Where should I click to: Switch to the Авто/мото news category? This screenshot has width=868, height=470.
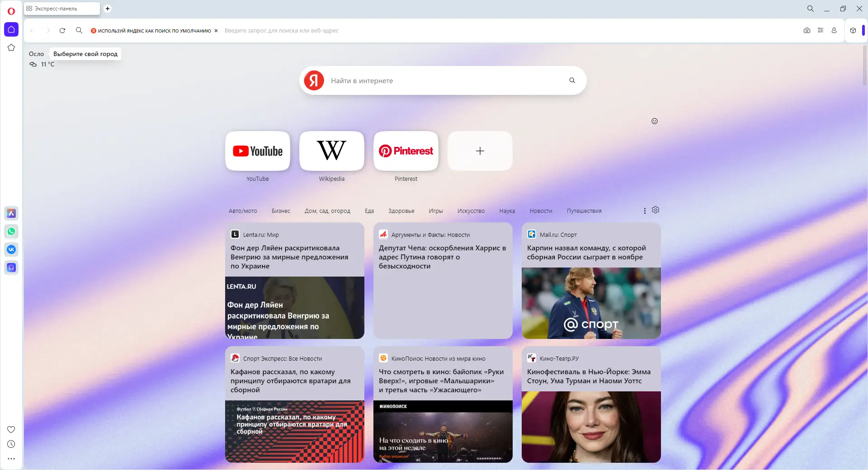tap(243, 211)
